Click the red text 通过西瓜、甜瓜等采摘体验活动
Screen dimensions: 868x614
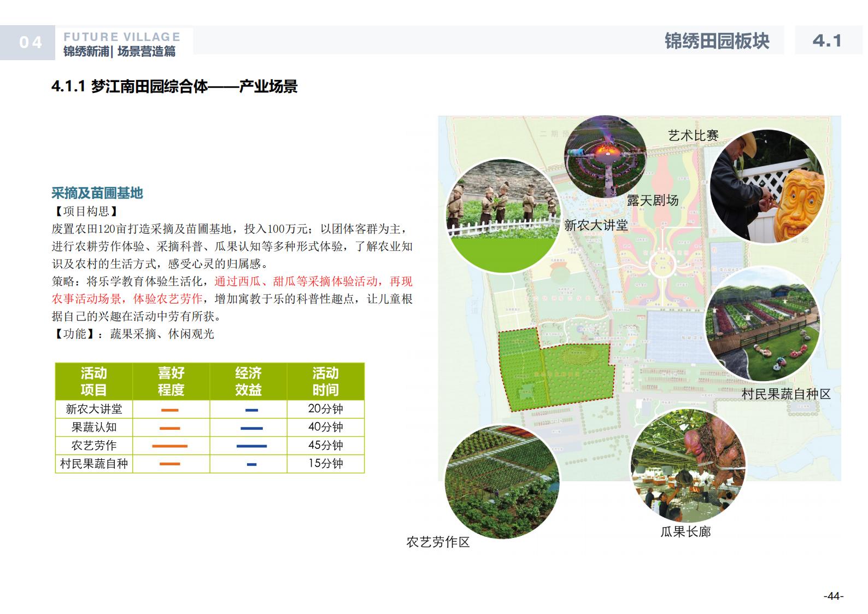[296, 282]
